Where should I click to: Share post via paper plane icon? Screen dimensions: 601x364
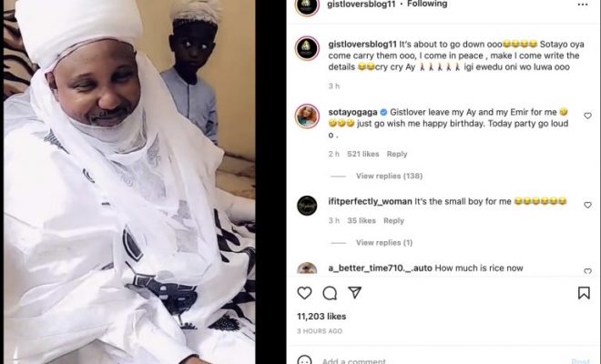point(355,293)
